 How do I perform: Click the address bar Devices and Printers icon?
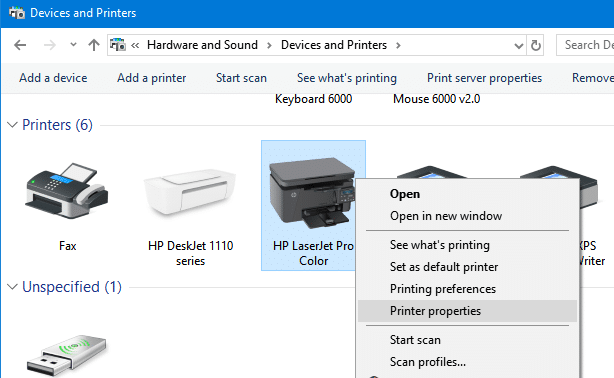click(117, 45)
